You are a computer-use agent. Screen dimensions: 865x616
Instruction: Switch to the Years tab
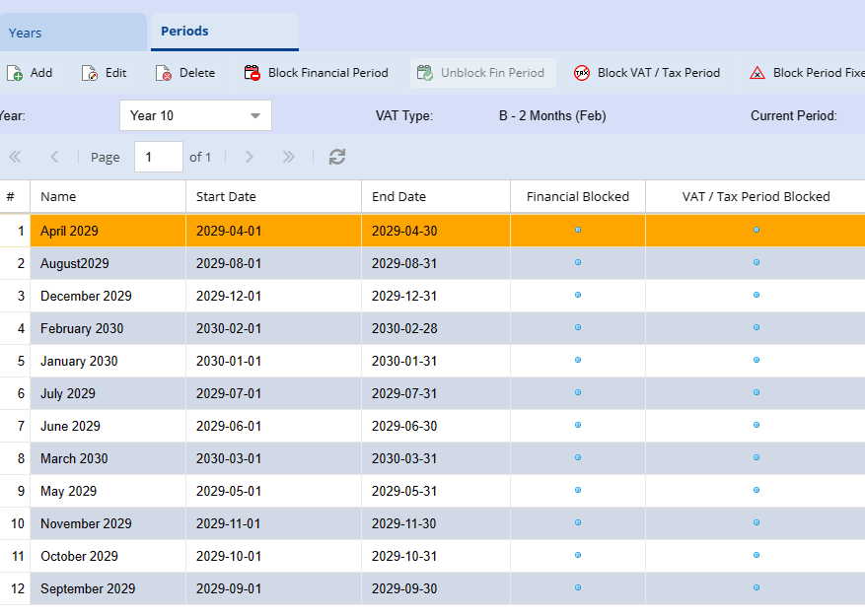click(x=26, y=33)
